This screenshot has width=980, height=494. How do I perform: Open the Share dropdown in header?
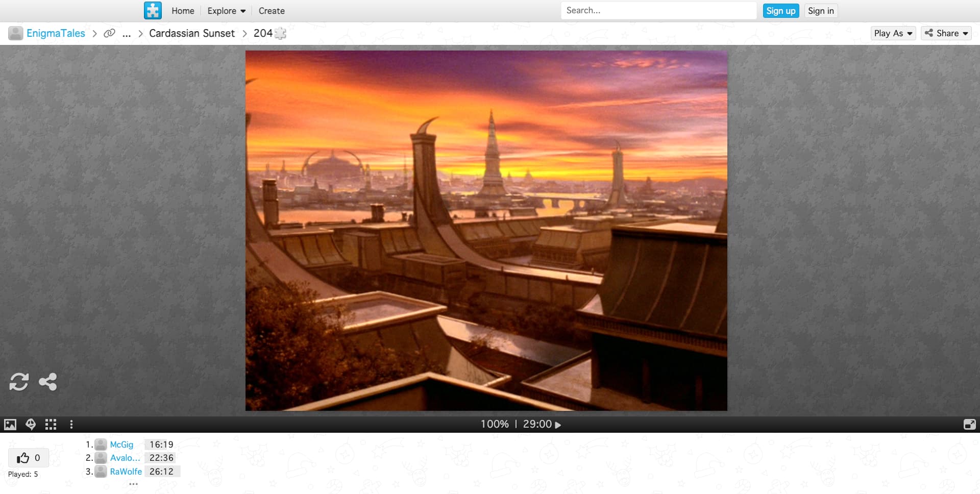click(x=946, y=33)
